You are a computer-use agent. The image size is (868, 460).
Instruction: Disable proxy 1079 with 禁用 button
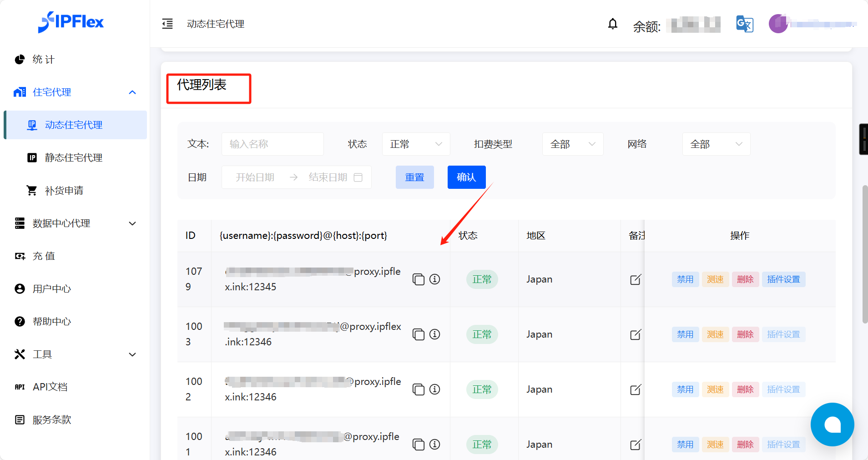point(685,279)
